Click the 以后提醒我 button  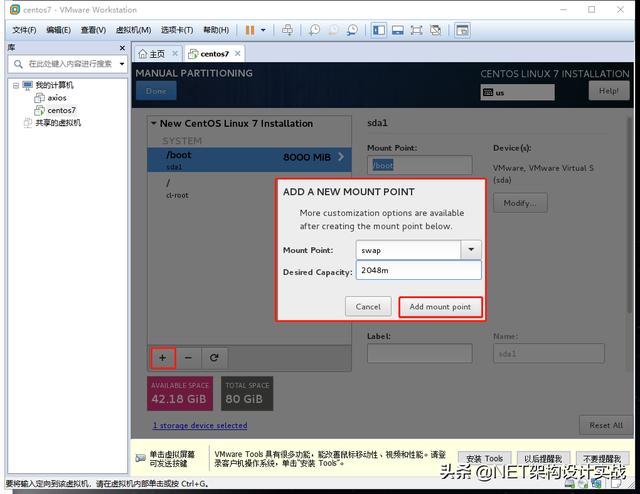pos(543,458)
